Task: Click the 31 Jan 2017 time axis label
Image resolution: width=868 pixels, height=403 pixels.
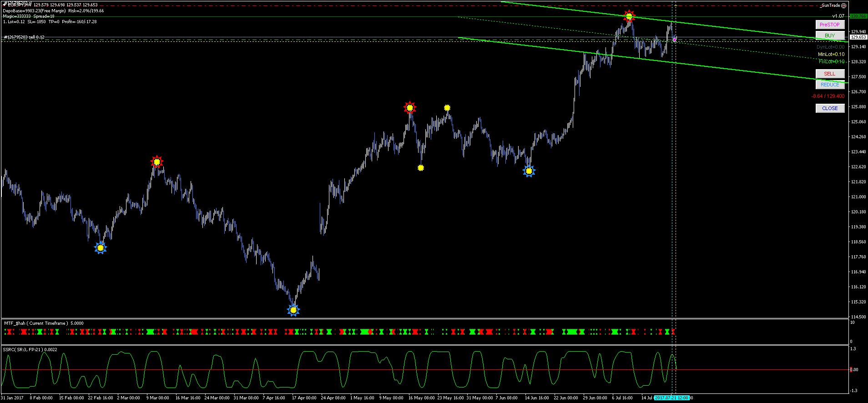Action: (12, 398)
